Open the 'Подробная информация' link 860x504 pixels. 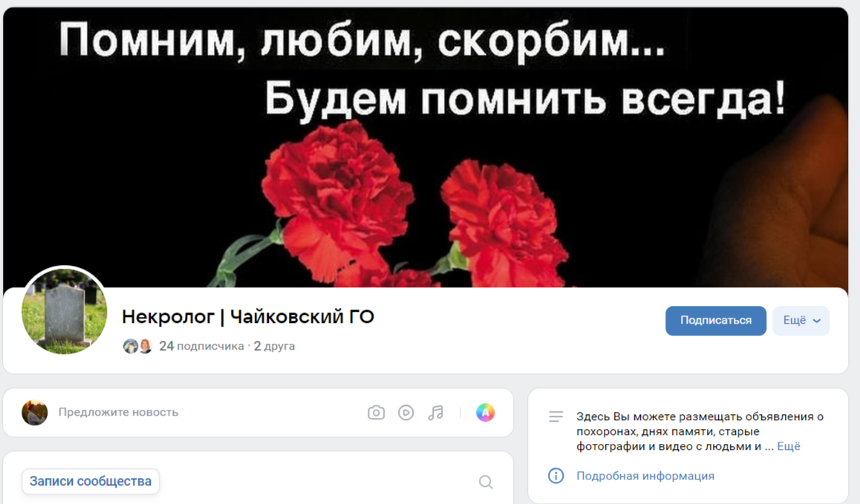[x=645, y=476]
